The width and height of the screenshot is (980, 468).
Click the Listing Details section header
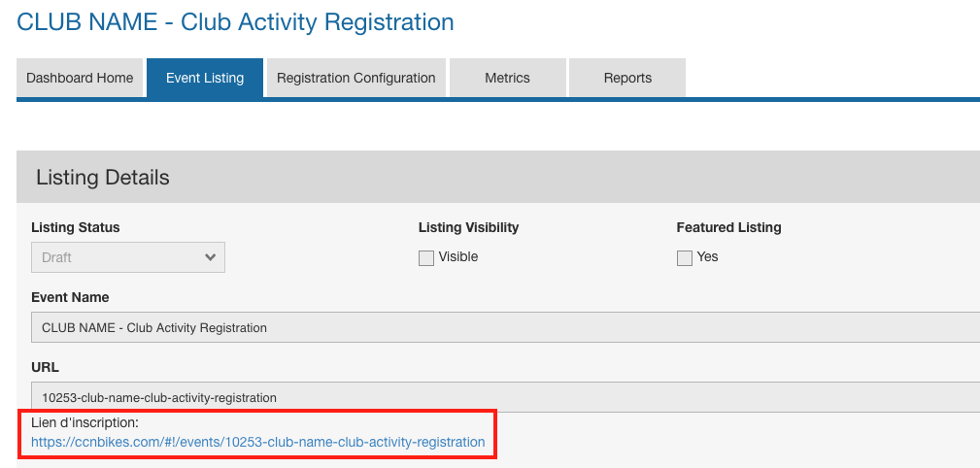tap(103, 178)
